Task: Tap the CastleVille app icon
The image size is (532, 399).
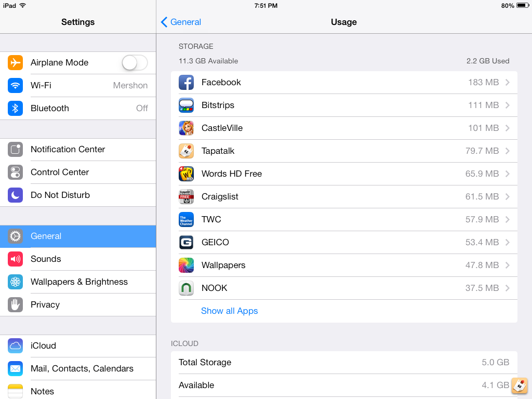Action: tap(187, 128)
